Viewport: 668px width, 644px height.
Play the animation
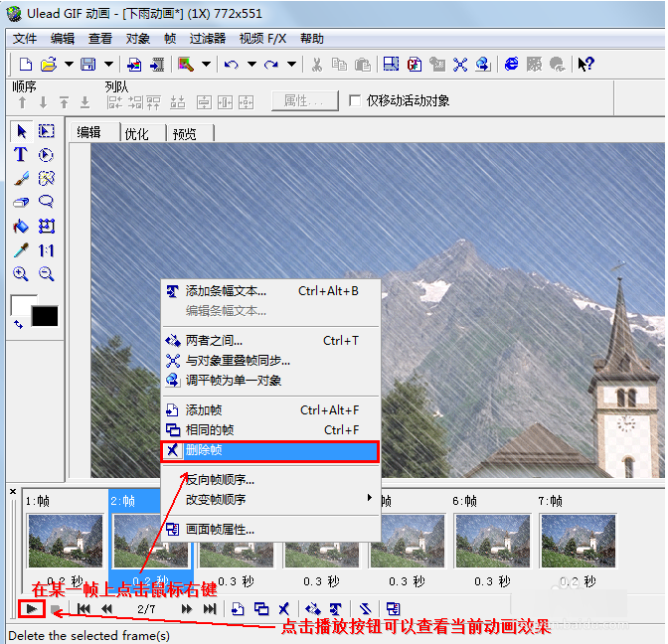[32, 609]
